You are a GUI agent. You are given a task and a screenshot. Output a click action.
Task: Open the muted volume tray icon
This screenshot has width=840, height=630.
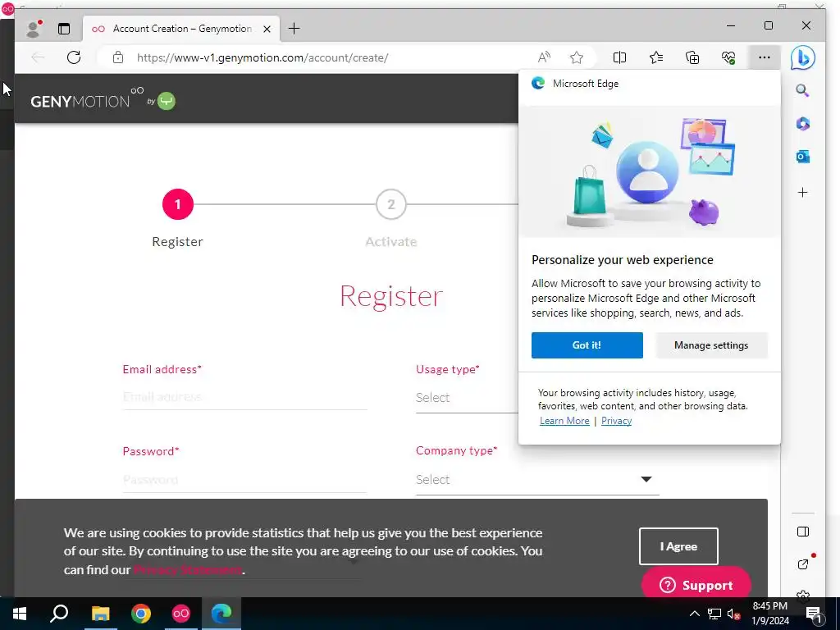coord(733,614)
